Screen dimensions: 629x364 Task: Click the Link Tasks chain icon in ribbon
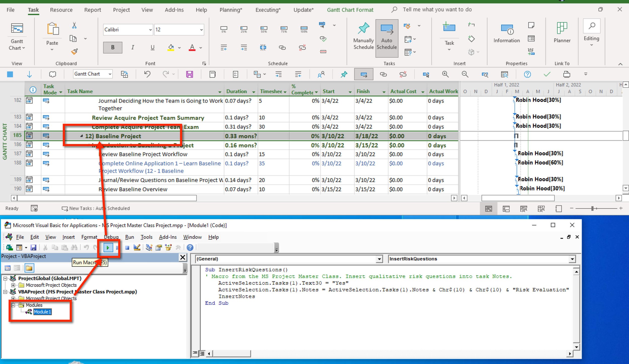282,47
